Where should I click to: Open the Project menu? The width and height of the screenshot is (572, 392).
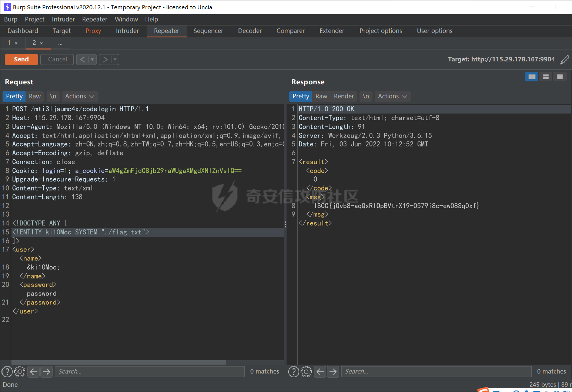pos(34,19)
